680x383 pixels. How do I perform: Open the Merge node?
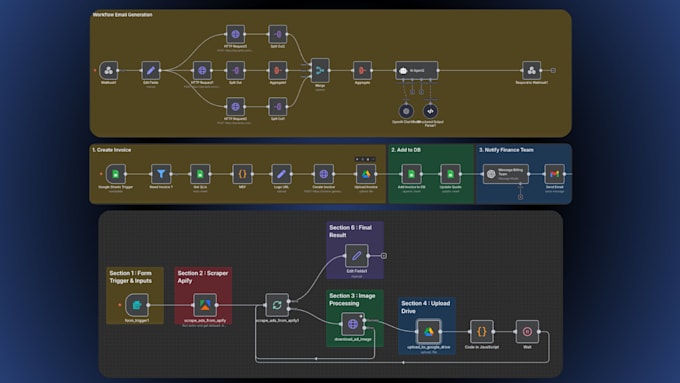pyautogui.click(x=320, y=70)
